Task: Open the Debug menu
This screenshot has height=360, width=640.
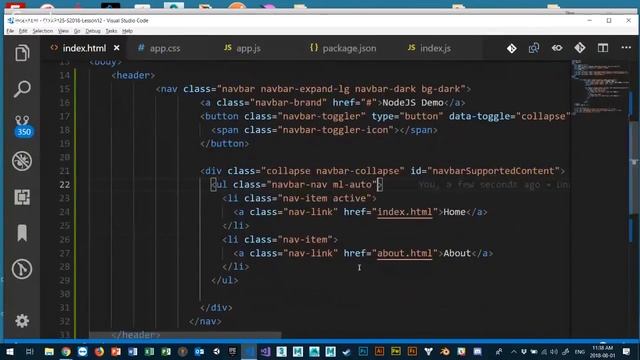Action: (93, 31)
